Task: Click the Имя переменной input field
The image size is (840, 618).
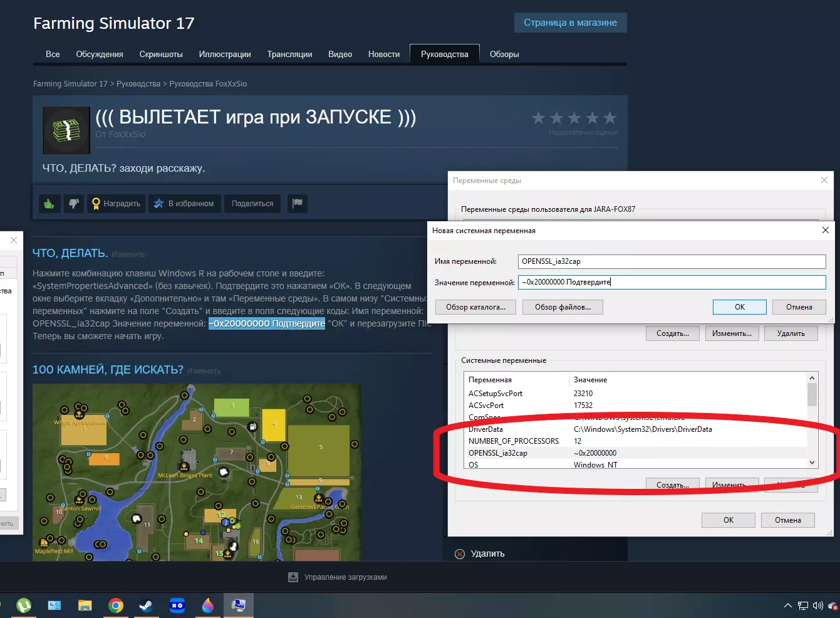Action: tap(672, 261)
